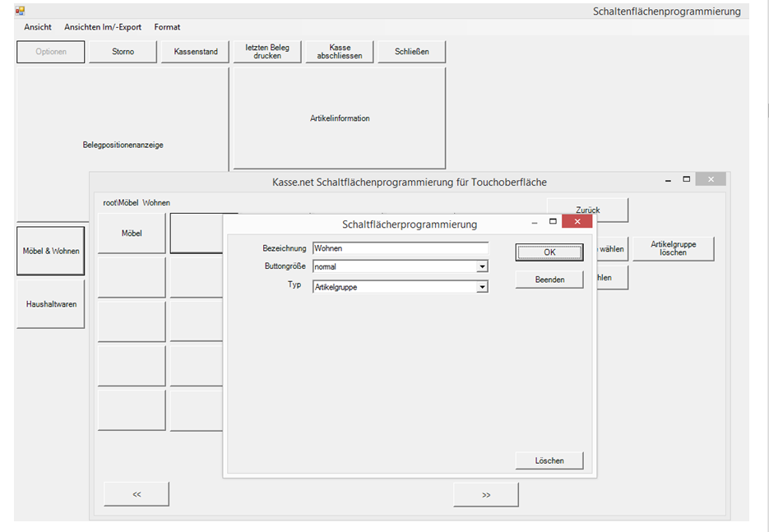Screen dimensions: 769x532
Task: Click the app icon in title bar
Action: tap(20, 11)
